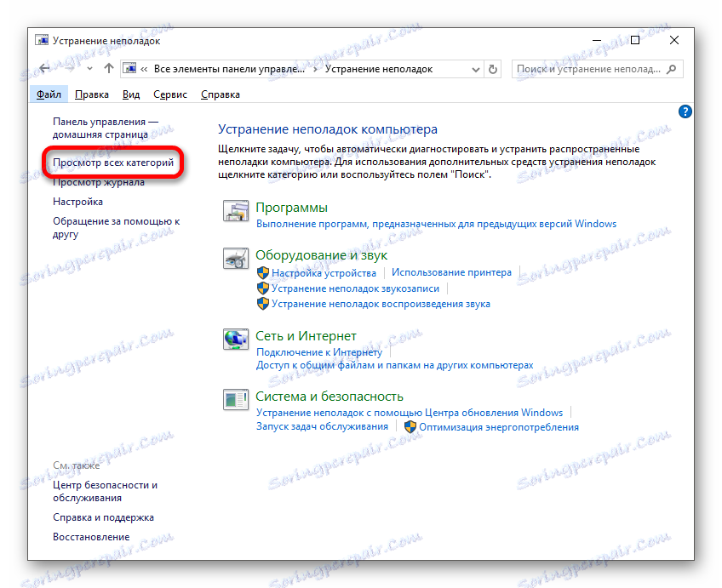Screen dimensions: 722x588
Task: Click shield icon beside звукозаписи troubleshooter
Action: tap(262, 288)
